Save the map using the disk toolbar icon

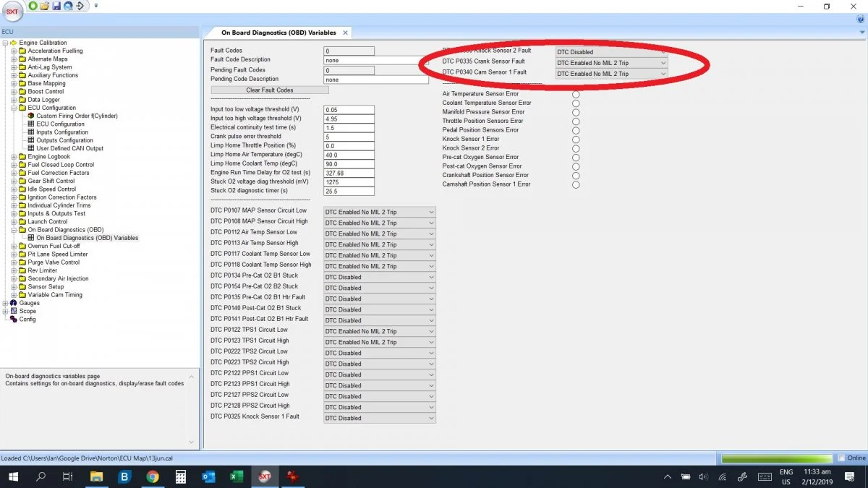tap(56, 6)
